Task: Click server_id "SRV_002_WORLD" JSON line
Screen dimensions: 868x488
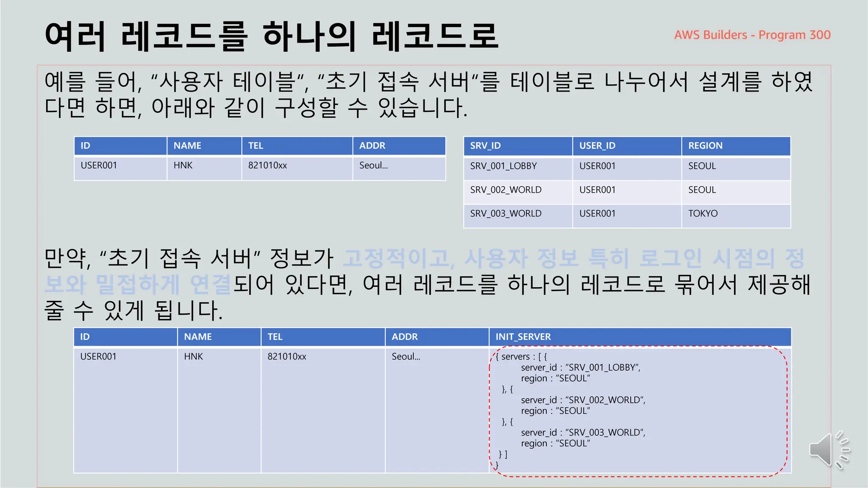Action: tap(583, 400)
